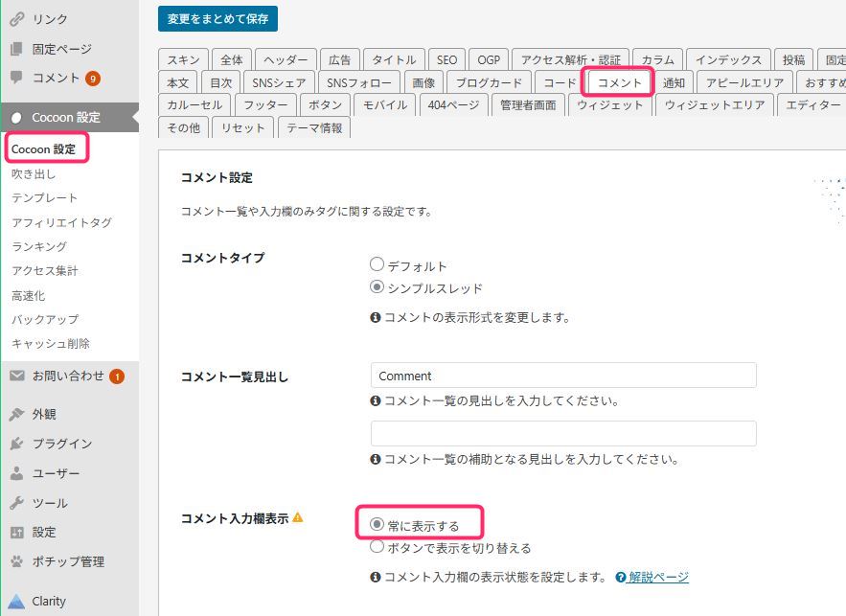The height and width of the screenshot is (616, 846).
Task: Select the シンプルスレッド comment type
Action: coord(377,287)
